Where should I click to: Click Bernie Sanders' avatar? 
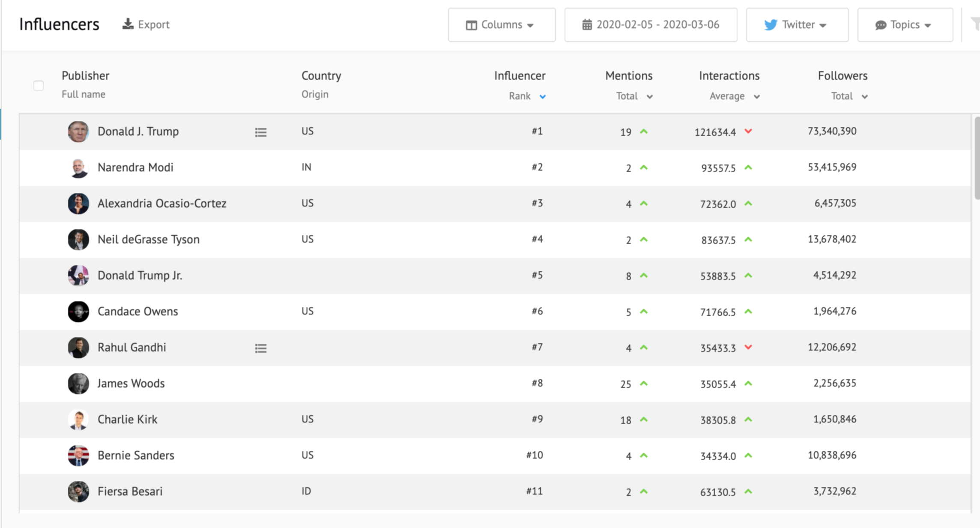tap(78, 456)
